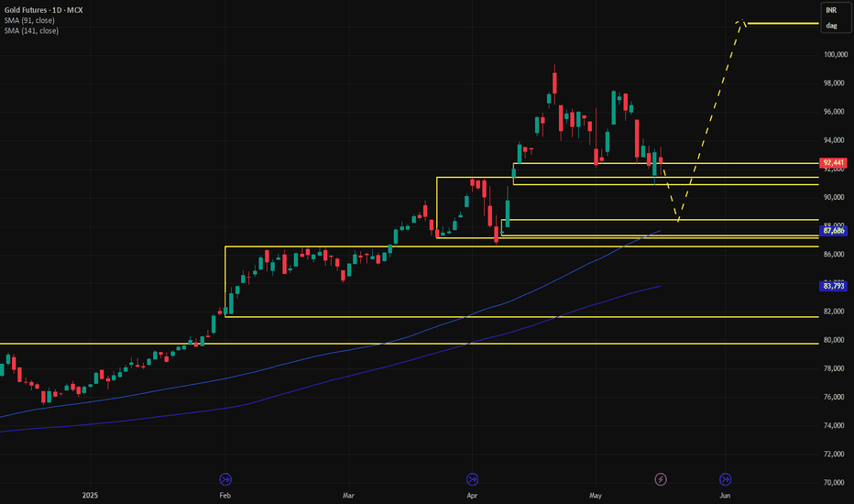The width and height of the screenshot is (854, 504).
Task: Click the pink lightning event icon
Action: click(661, 479)
